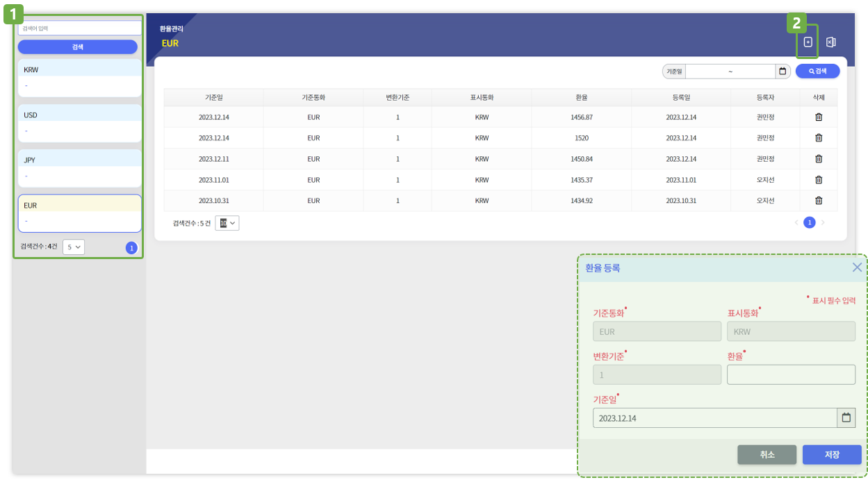
Task: Open the calendar icon in the 환율 등록 dialog
Action: pyautogui.click(x=846, y=417)
